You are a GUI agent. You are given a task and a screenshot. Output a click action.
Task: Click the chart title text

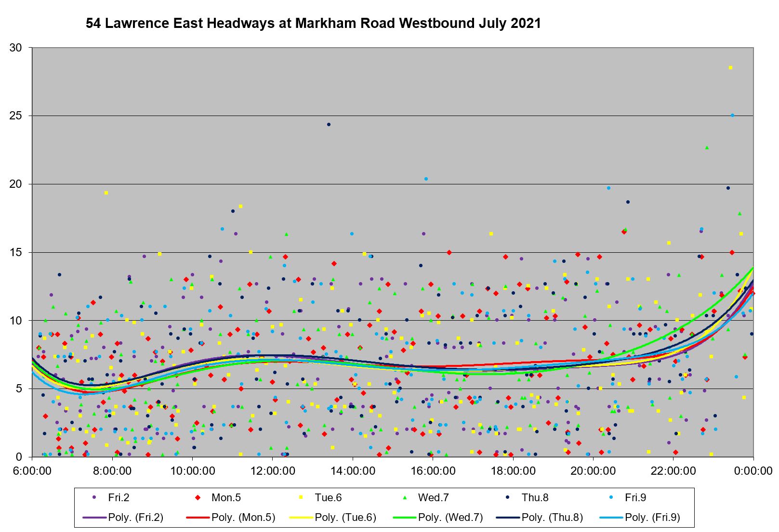pyautogui.click(x=313, y=24)
